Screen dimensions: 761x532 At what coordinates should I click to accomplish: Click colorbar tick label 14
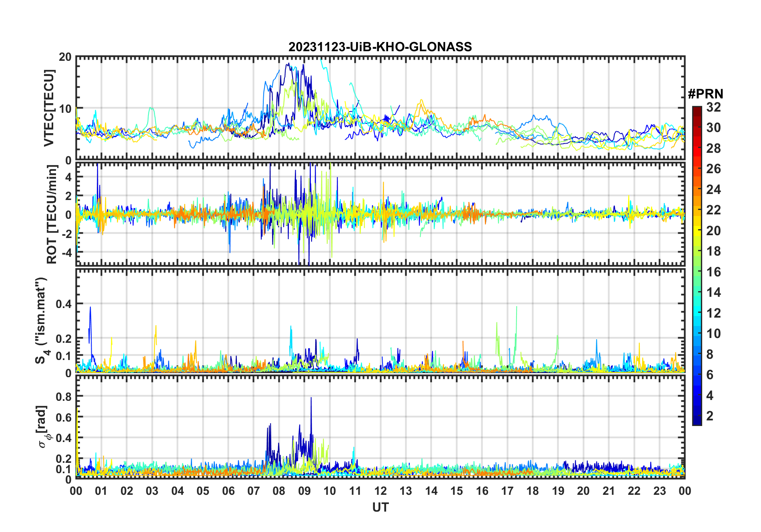point(713,292)
